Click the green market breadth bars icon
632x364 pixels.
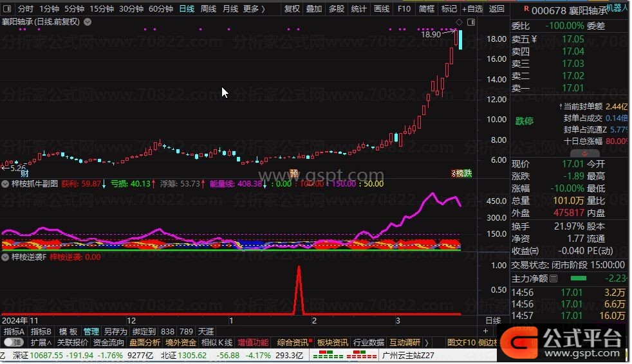point(328,355)
